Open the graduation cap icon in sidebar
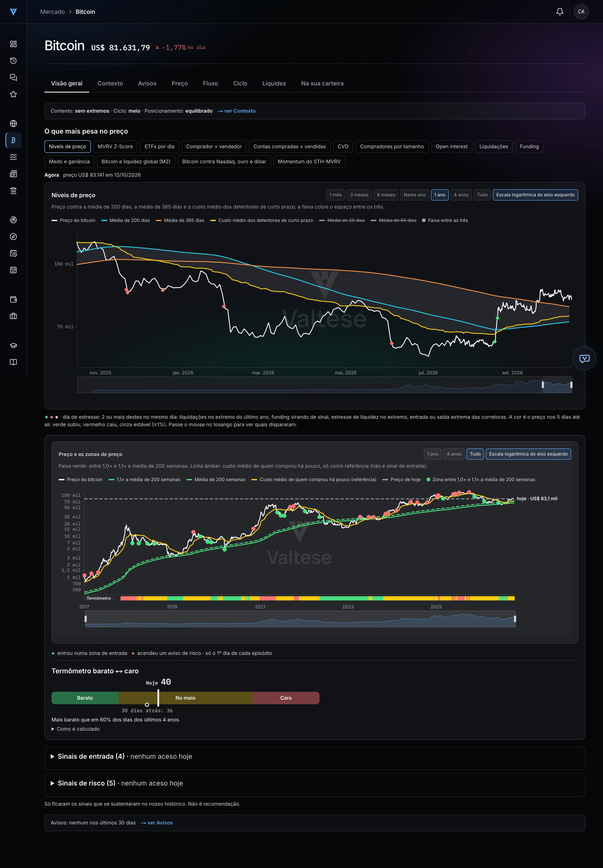 (13, 345)
